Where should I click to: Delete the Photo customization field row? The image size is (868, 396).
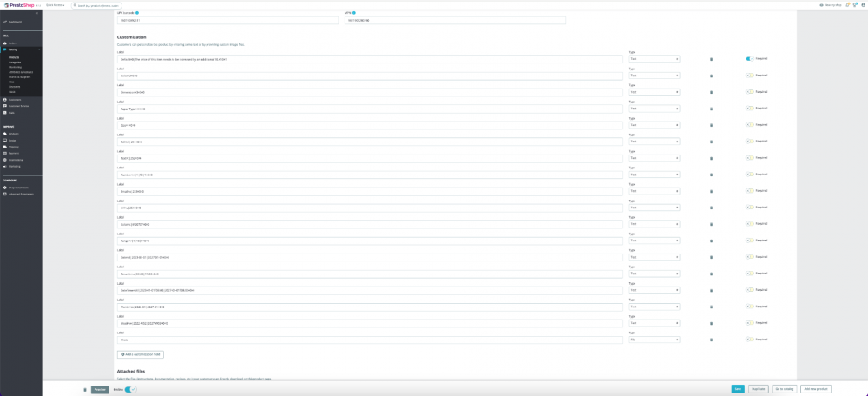[712, 340]
